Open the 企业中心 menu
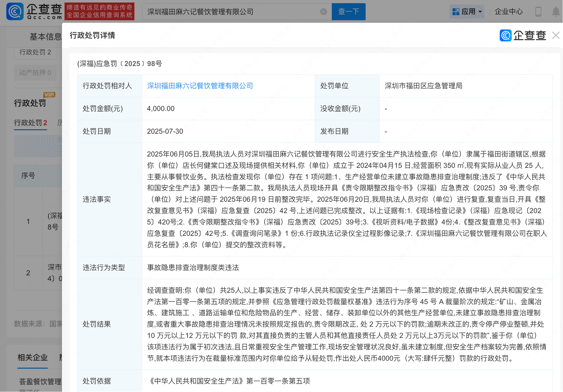Viewport: 563px width, 392px height. click(x=509, y=12)
